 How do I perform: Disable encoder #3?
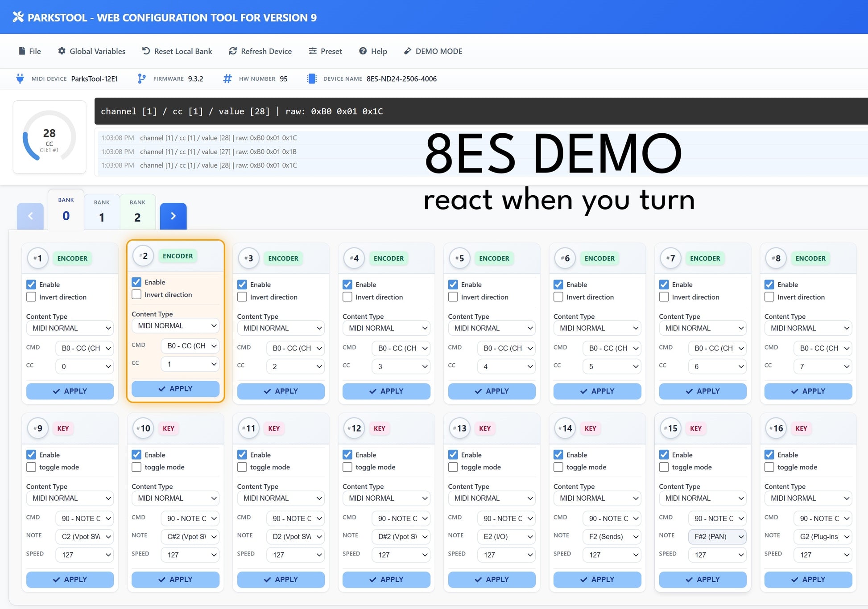(x=242, y=284)
